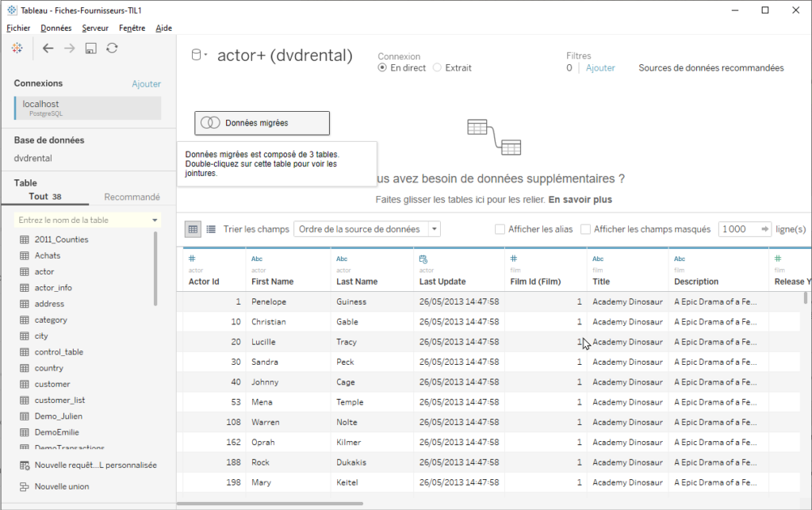Select the 2011_Counties table icon
The width and height of the screenshot is (812, 510).
tap(25, 240)
